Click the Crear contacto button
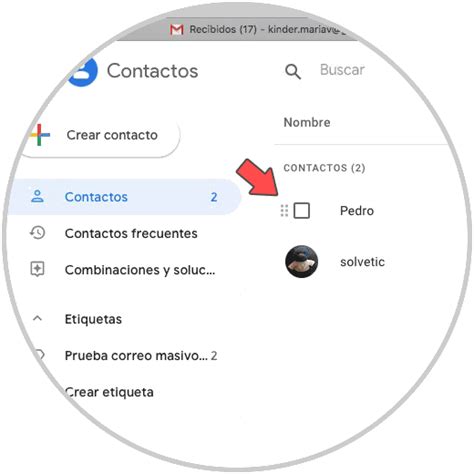 101,135
